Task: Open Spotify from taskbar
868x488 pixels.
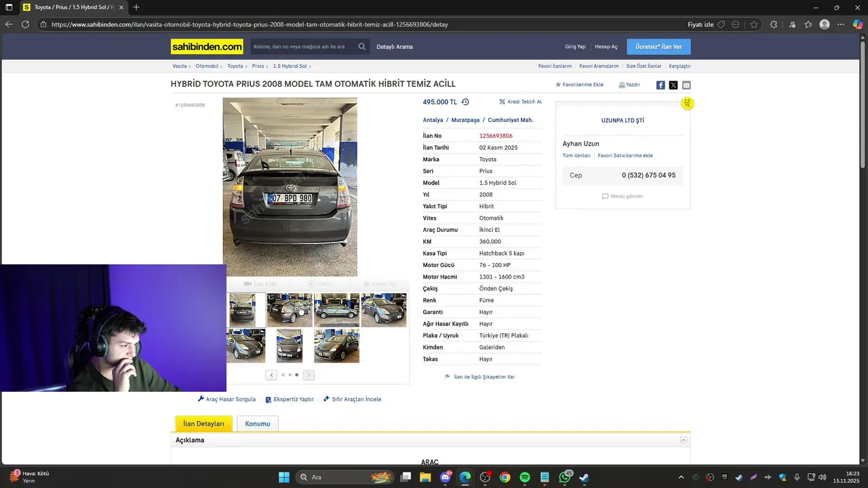Action: (x=525, y=477)
